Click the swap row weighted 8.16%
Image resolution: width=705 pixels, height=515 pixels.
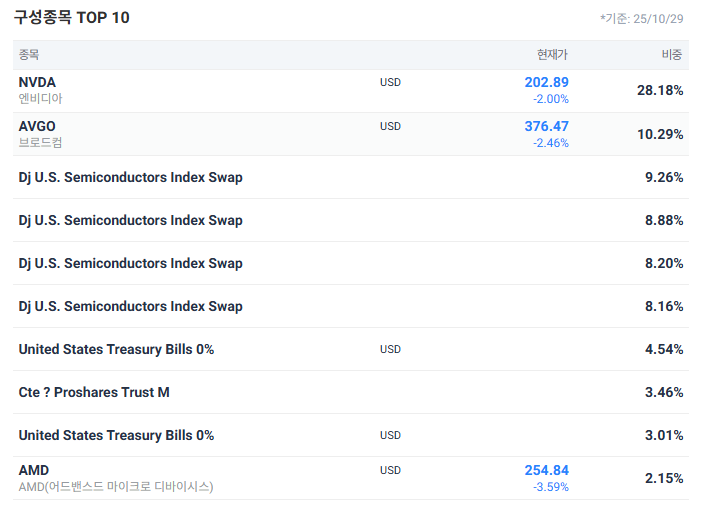pos(351,306)
